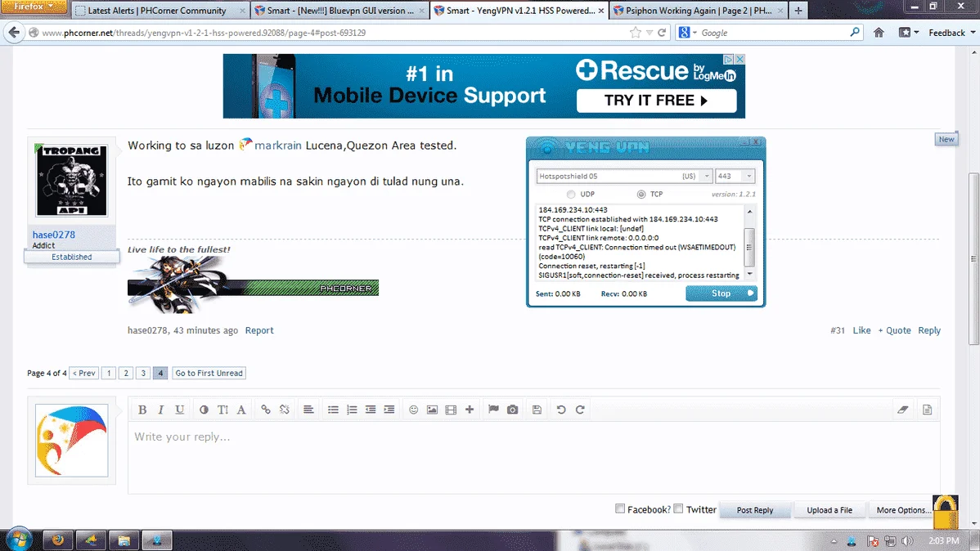Go to the Firefox home page icon

pos(879,33)
